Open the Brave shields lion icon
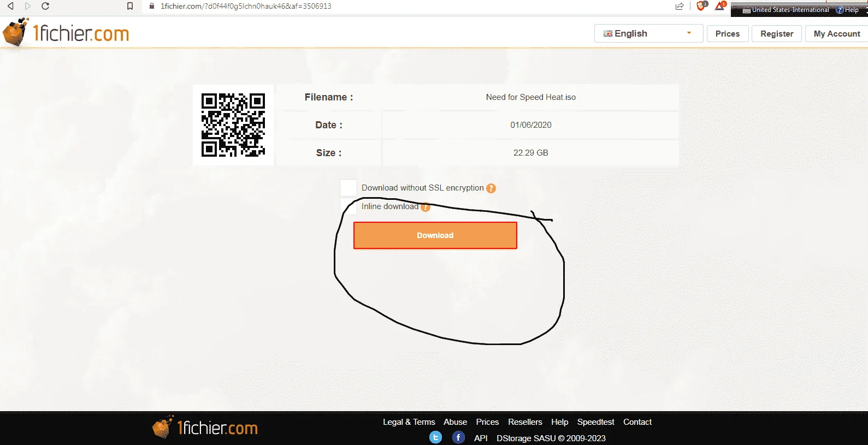Image resolution: width=868 pixels, height=445 pixels. (x=702, y=6)
